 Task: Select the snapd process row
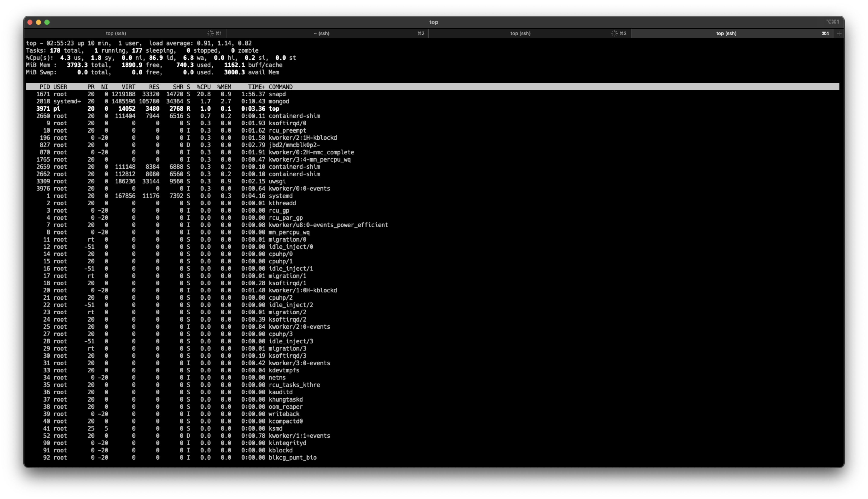coord(433,94)
